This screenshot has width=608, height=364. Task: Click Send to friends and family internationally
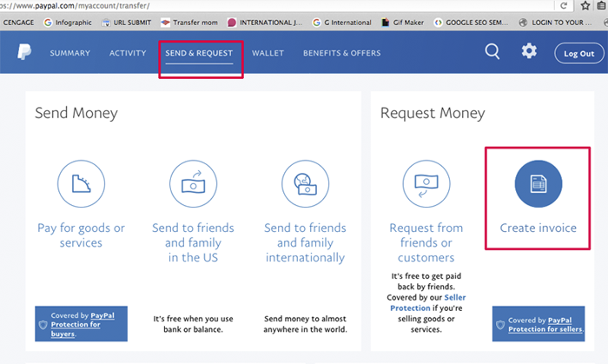click(x=305, y=242)
